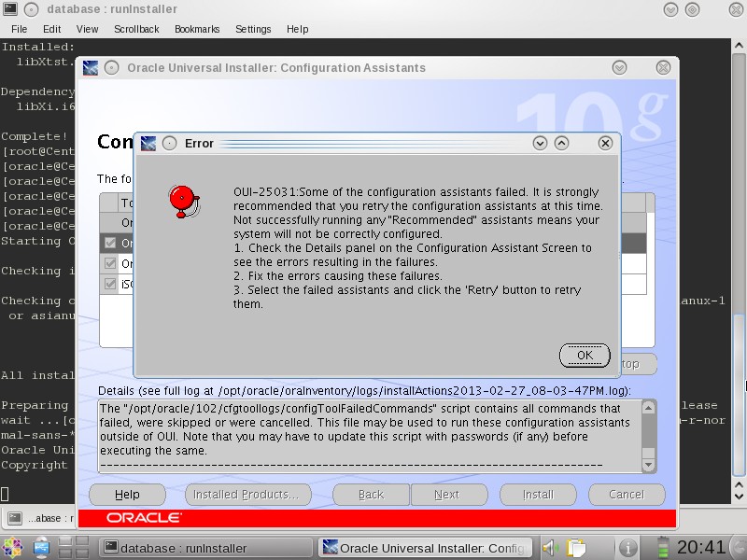Click the Installed Products button
Viewport: 747px width, 560px height.
point(247,495)
